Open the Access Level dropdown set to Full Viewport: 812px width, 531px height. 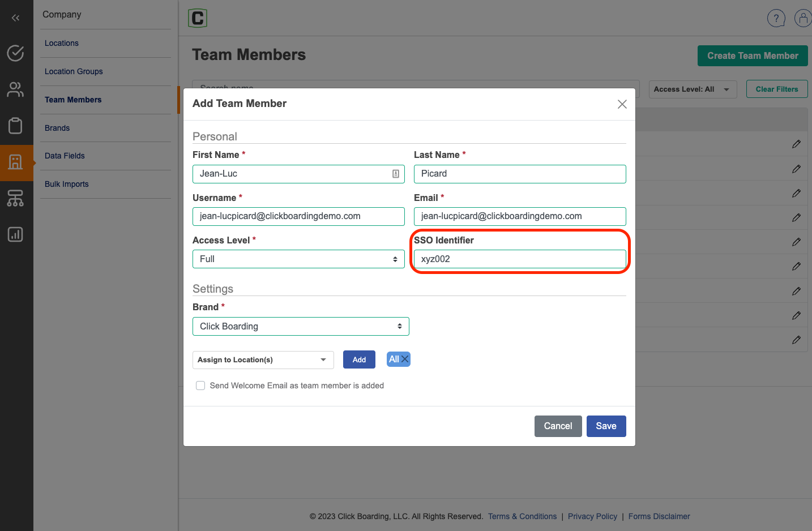point(298,259)
